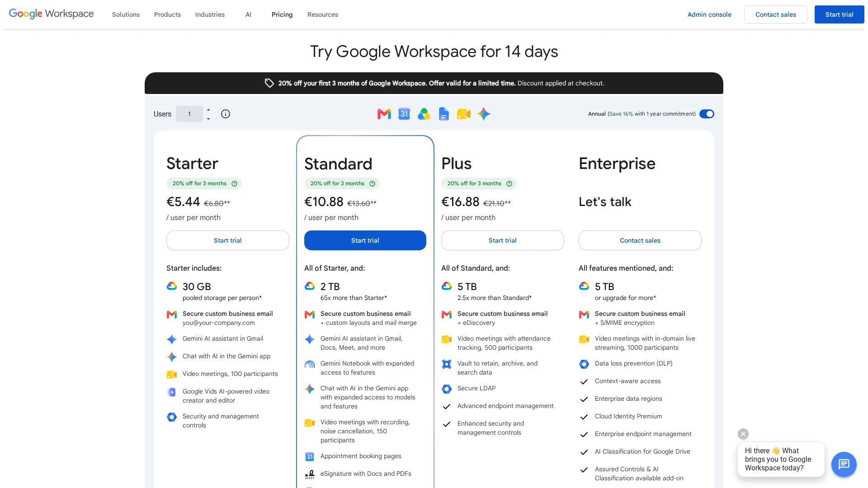The width and height of the screenshot is (868, 488).
Task: Click 'Context-aware access' in Enterprise list
Action: coord(628,381)
